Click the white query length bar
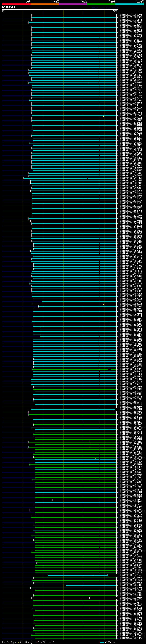This screenshot has width=146, height=644. [60, 10]
